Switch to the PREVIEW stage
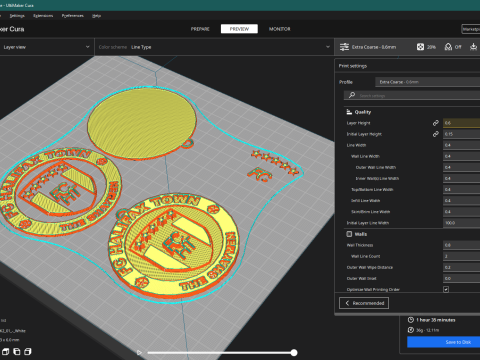 pos(239,29)
